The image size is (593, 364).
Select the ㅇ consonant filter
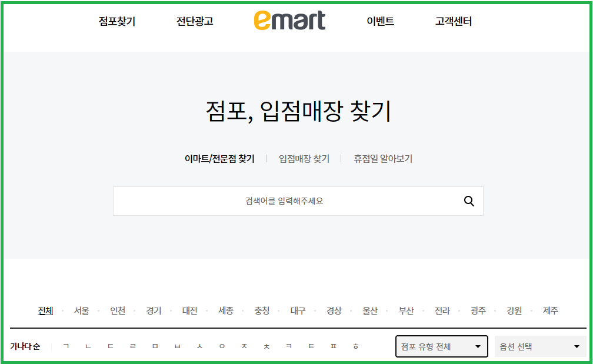point(222,346)
